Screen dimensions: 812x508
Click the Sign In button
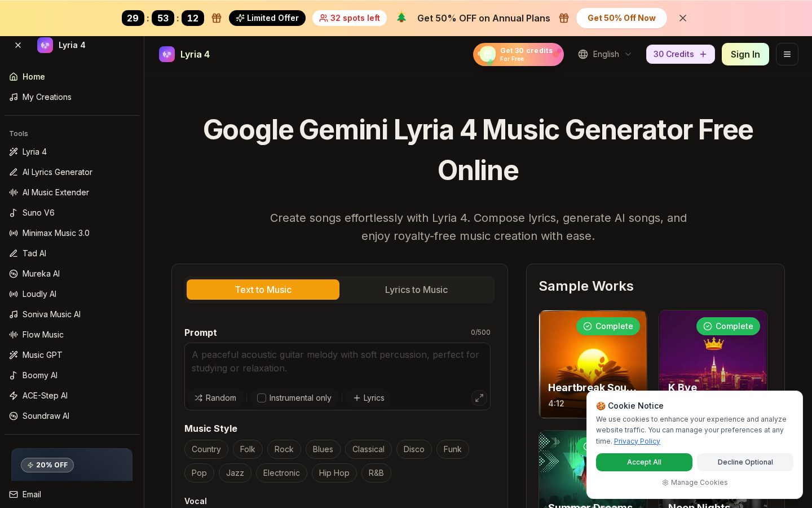pos(745,54)
